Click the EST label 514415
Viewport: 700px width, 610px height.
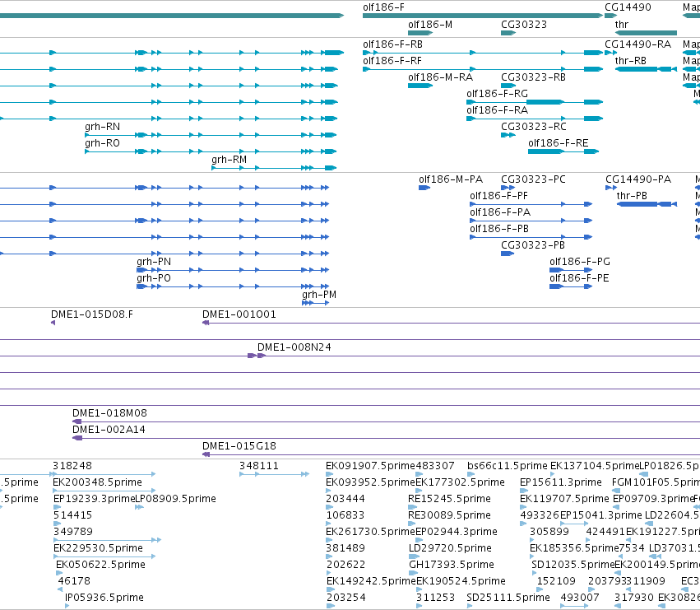[72, 515]
